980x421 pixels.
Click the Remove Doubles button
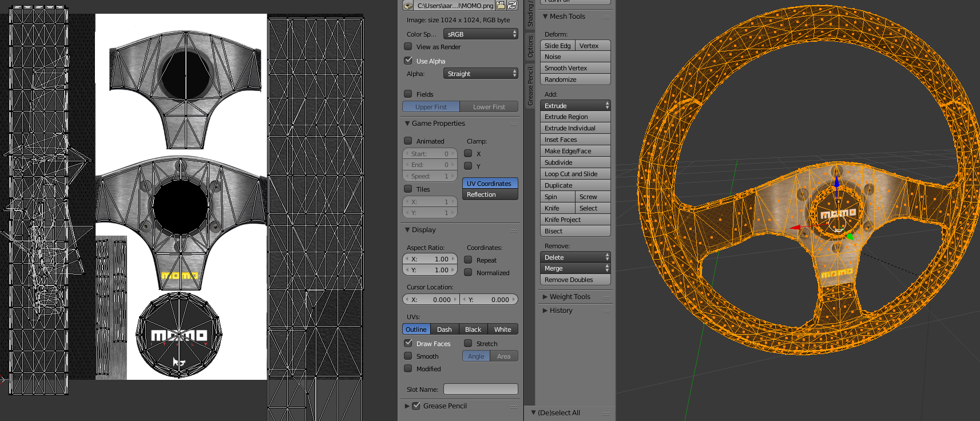[x=576, y=280]
